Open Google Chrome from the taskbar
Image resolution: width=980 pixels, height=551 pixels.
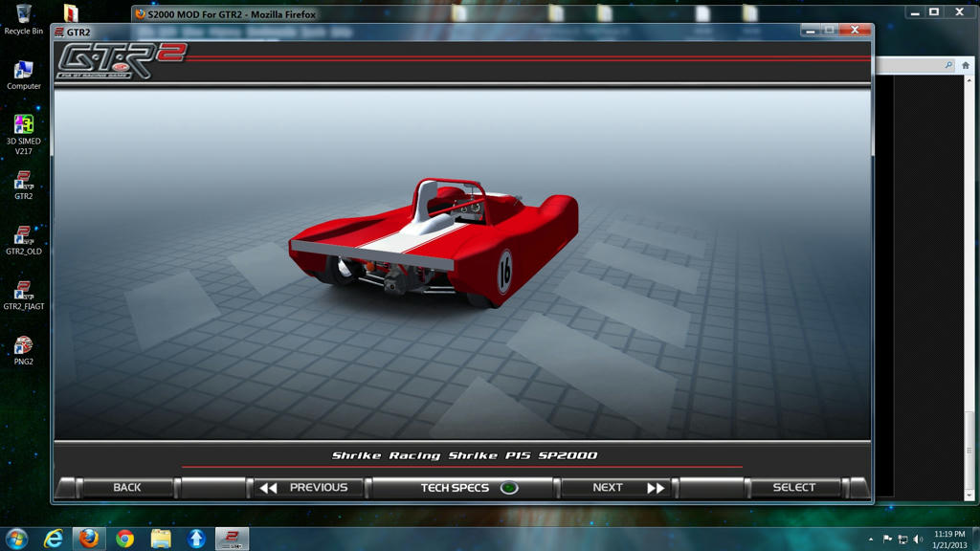(x=125, y=539)
